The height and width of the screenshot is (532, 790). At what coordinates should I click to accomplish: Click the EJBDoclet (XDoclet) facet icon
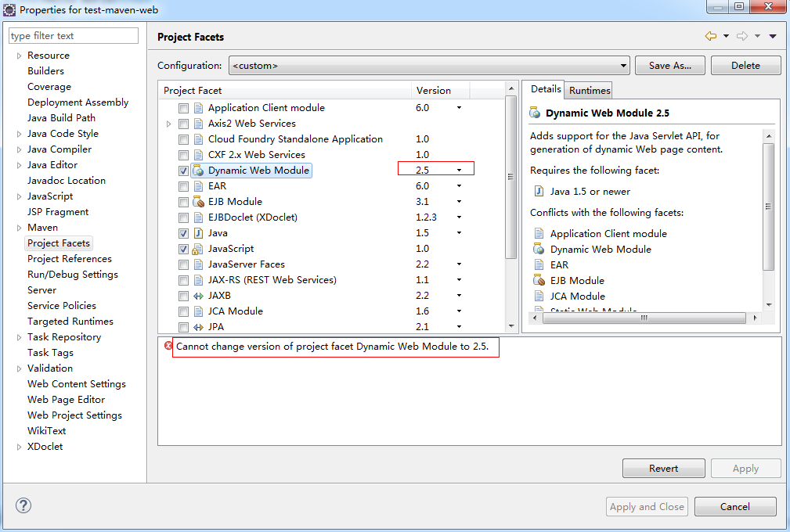click(x=199, y=217)
